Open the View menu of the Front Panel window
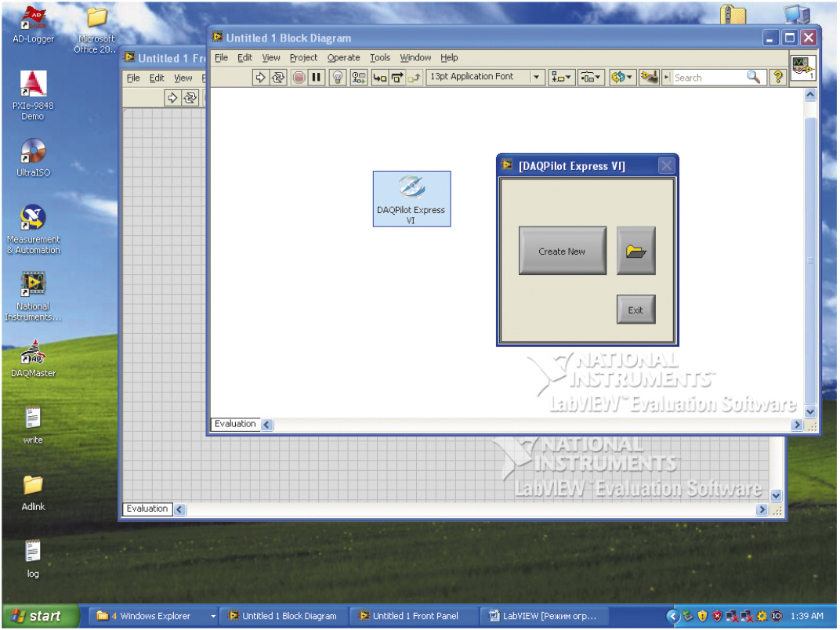This screenshot has height=630, width=840. [x=183, y=78]
